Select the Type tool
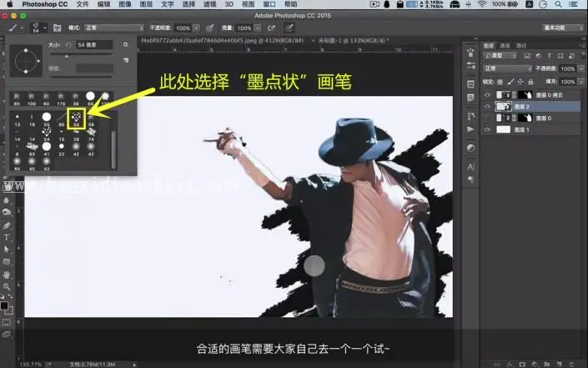The width and height of the screenshot is (588, 368). [x=7, y=237]
